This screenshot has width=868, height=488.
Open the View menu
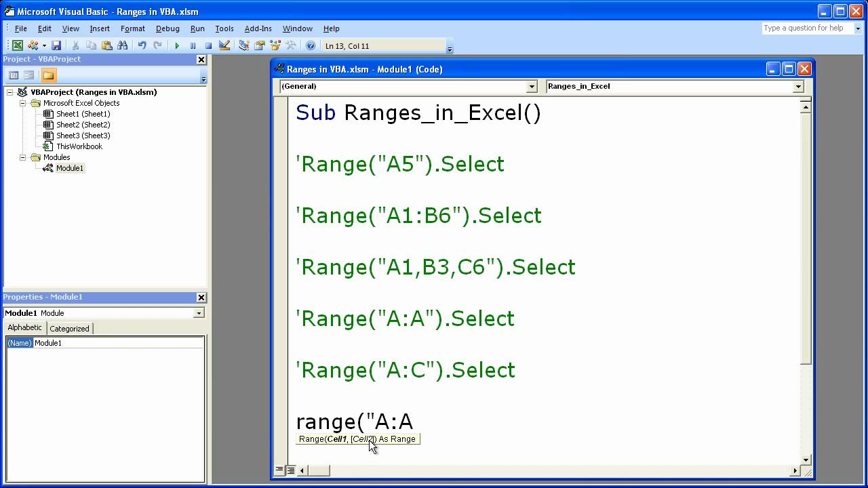pos(71,28)
